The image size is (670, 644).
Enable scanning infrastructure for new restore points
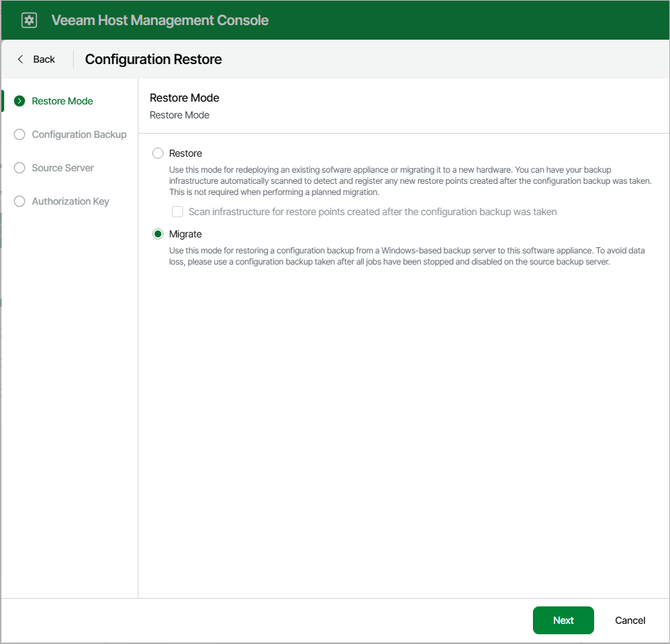(x=177, y=212)
